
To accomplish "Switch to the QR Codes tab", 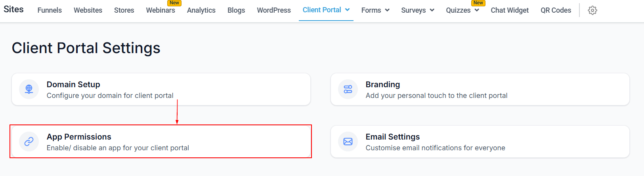I will click(556, 10).
